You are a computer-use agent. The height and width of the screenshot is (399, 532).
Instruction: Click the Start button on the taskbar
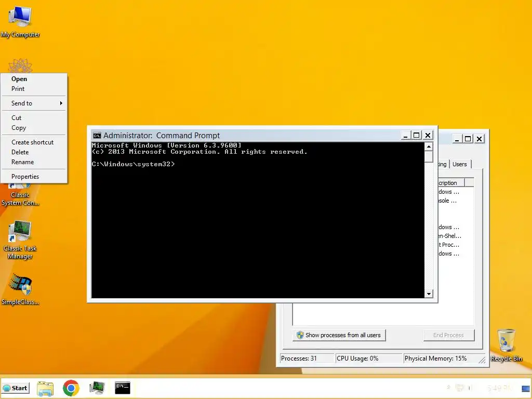[16, 388]
